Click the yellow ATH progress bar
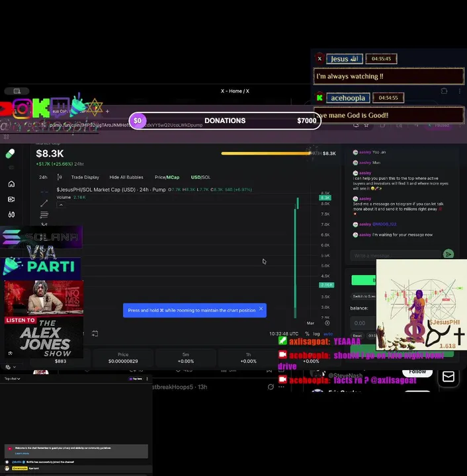Screen dimensions: 467x476 tap(266, 153)
